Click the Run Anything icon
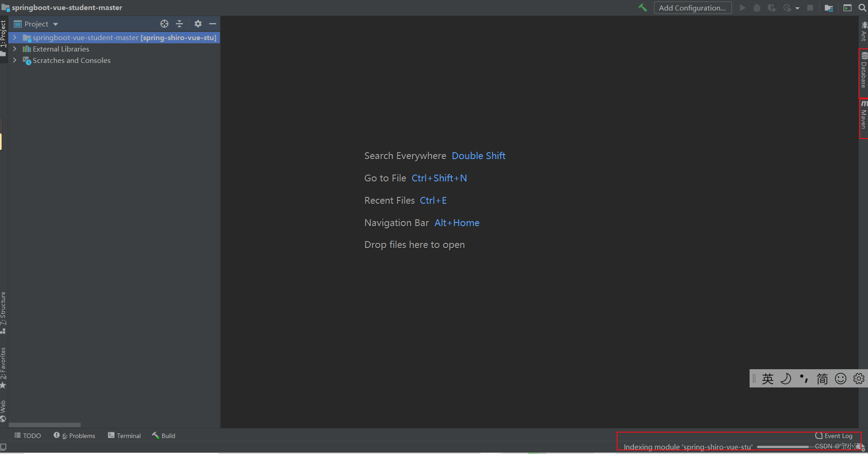The width and height of the screenshot is (868, 454). pyautogui.click(x=848, y=8)
